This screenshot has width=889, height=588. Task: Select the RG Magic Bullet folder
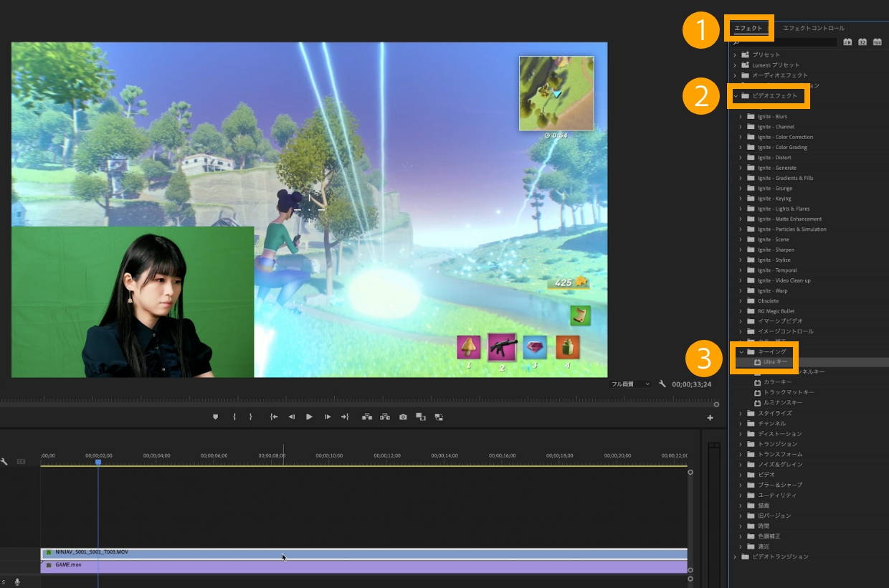click(x=776, y=311)
